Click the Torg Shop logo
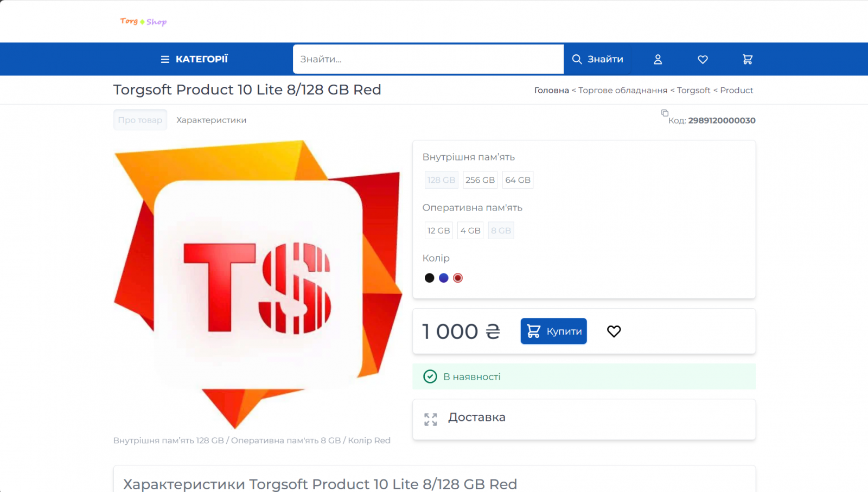Viewport: 868px width, 492px height. tap(143, 22)
